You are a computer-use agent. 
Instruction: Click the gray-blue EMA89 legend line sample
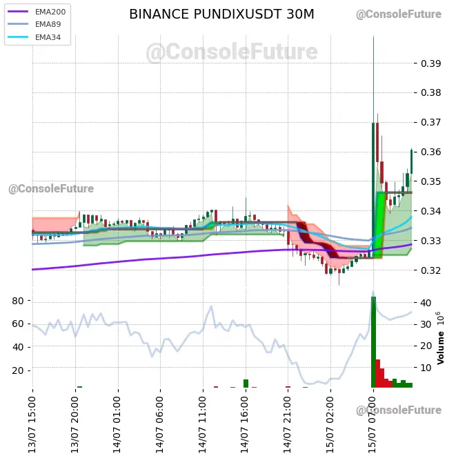[x=18, y=24]
